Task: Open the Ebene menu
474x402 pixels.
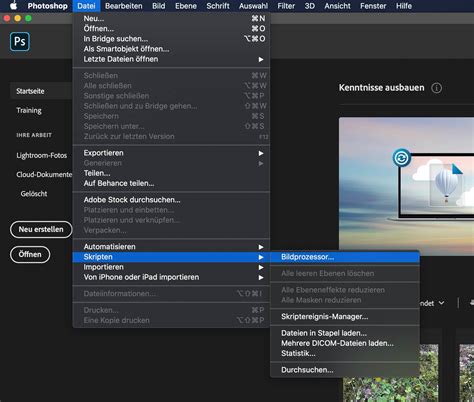Action: [x=186, y=6]
